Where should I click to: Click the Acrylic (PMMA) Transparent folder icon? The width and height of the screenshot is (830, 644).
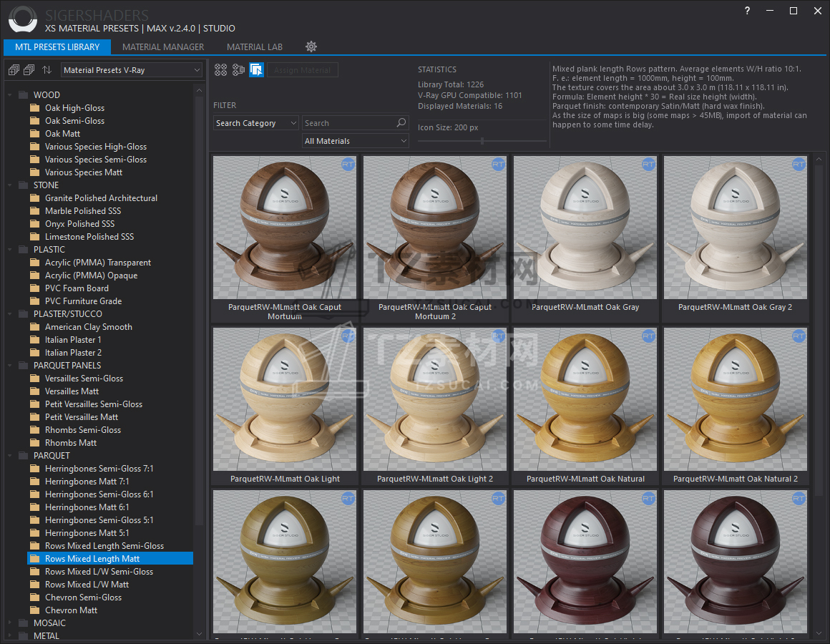point(35,263)
